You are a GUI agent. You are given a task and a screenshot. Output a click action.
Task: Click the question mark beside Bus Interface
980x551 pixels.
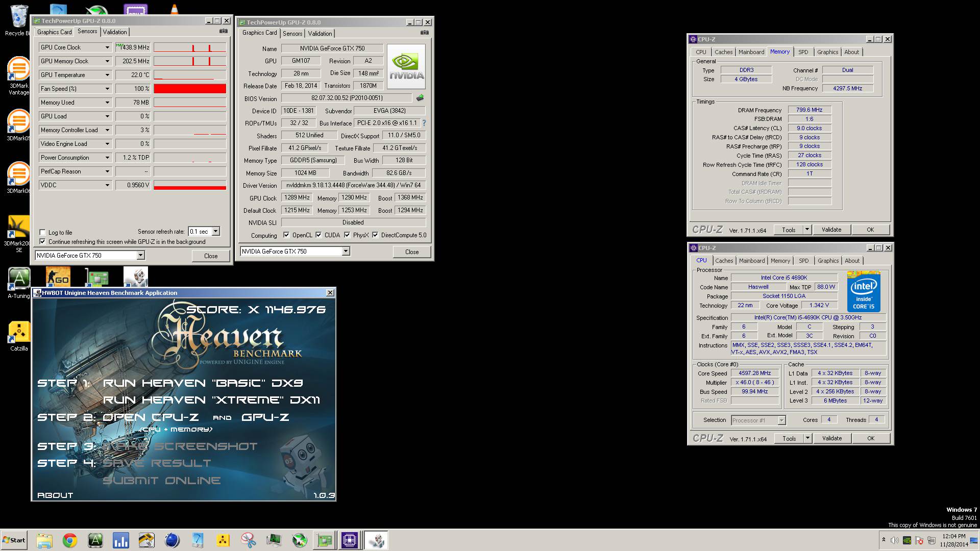pos(424,123)
